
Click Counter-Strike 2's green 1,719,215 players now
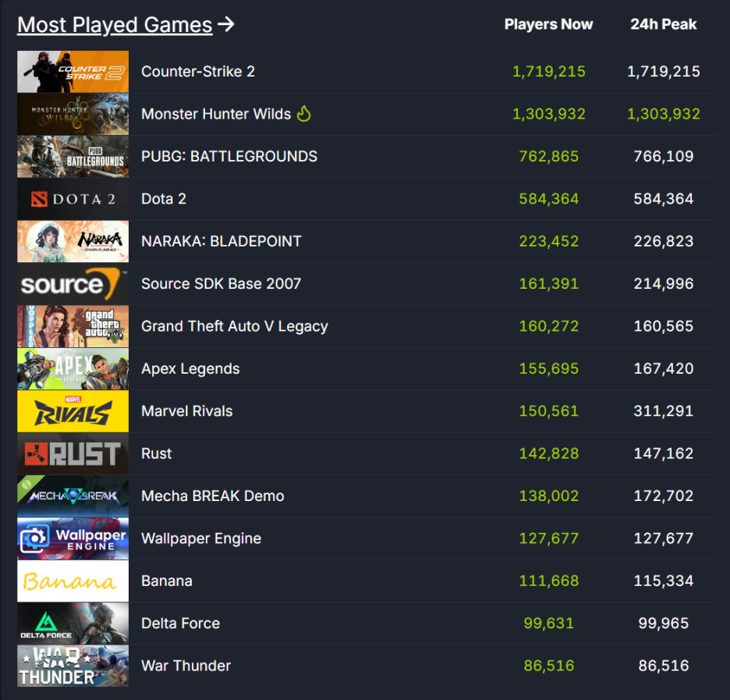pyautogui.click(x=549, y=71)
